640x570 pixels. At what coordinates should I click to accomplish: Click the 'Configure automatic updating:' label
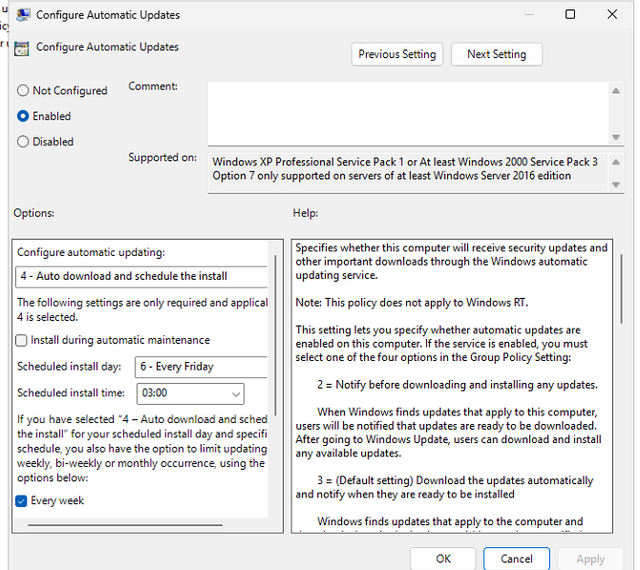[91, 253]
